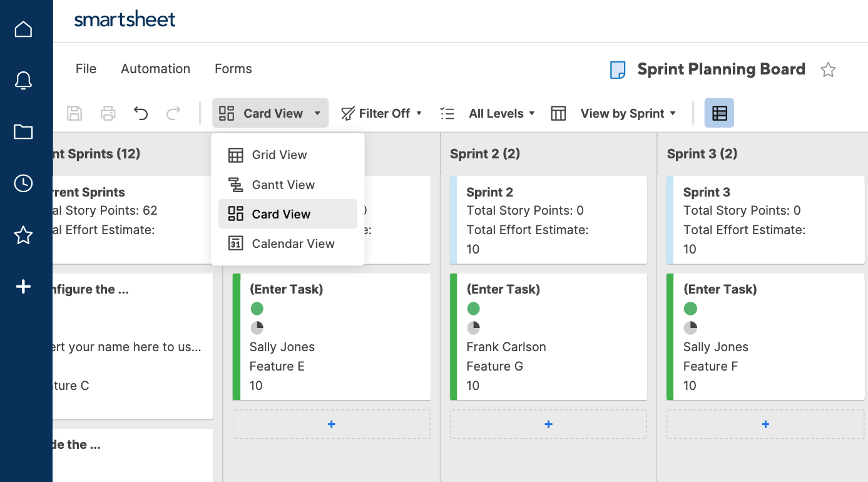
Task: Open the Automation menu
Action: (x=155, y=69)
